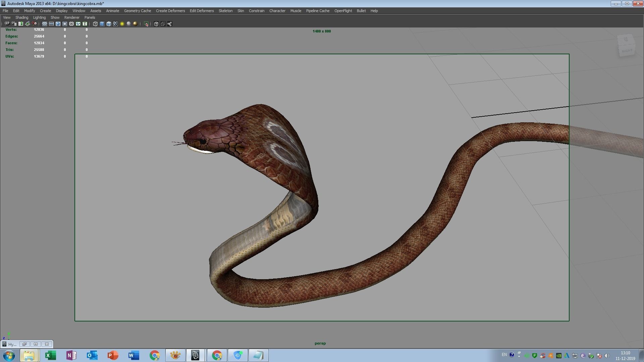The width and height of the screenshot is (644, 362).
Task: Open the Renderer menu
Action: click(x=72, y=17)
